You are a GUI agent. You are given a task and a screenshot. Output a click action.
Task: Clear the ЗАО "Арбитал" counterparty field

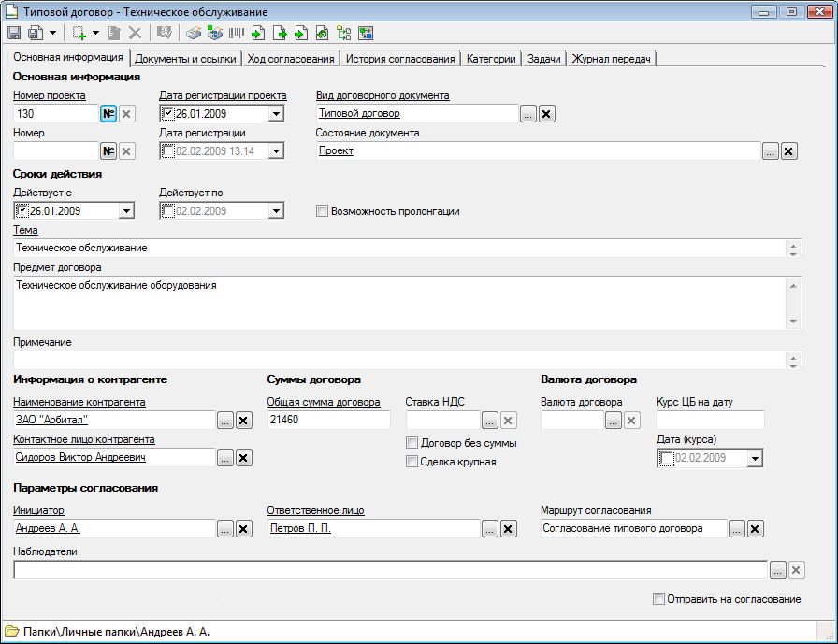pos(244,421)
